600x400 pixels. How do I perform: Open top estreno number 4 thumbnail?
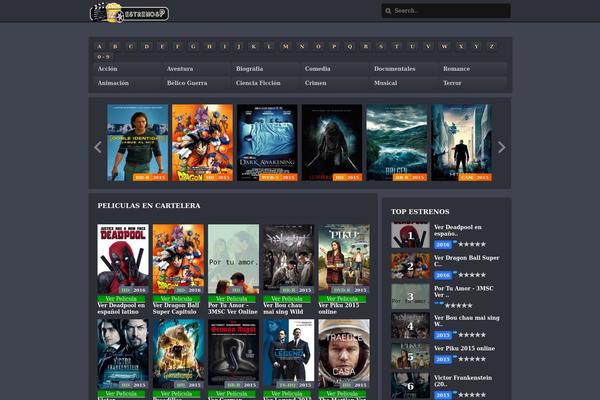click(410, 326)
